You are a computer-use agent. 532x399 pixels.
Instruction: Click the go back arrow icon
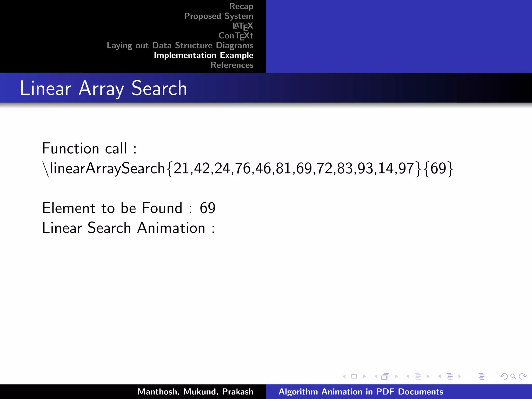pyautogui.click(x=504, y=376)
